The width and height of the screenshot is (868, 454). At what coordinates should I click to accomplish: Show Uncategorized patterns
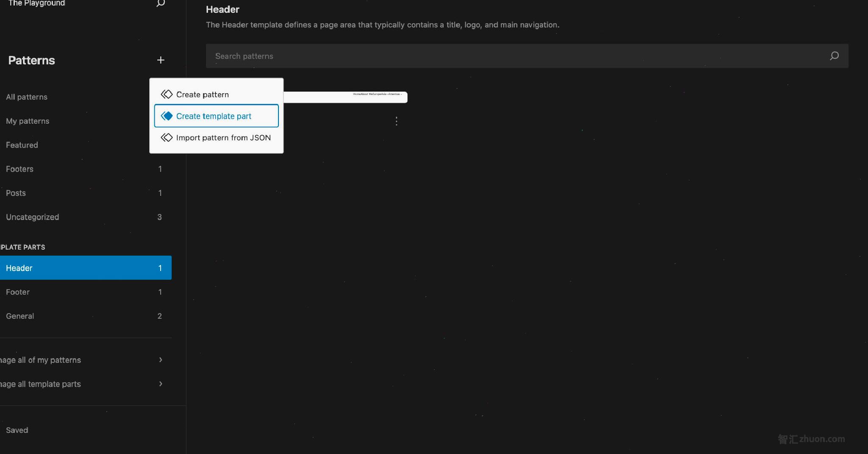click(x=86, y=217)
